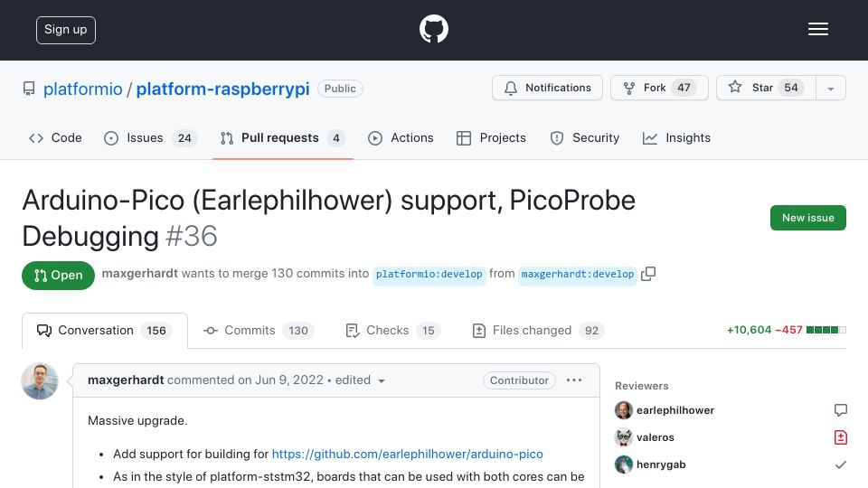Viewport: 868px width, 488px height.
Task: Fork the repository
Action: tap(659, 88)
